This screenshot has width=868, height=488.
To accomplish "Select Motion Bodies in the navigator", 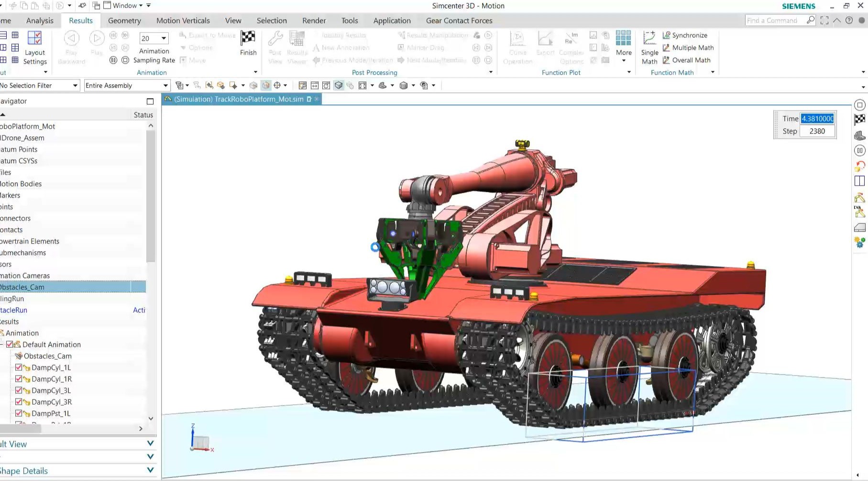I will (x=21, y=184).
